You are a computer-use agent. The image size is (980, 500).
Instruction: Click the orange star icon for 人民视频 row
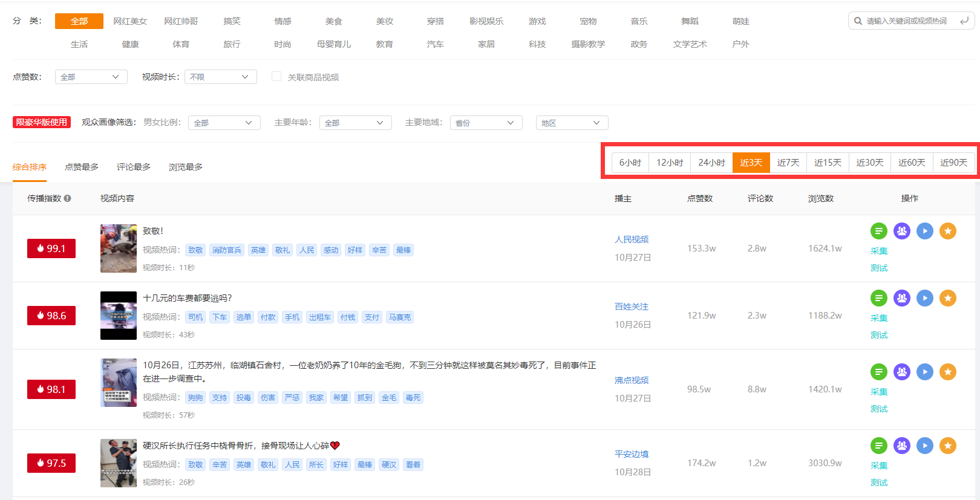click(x=947, y=231)
